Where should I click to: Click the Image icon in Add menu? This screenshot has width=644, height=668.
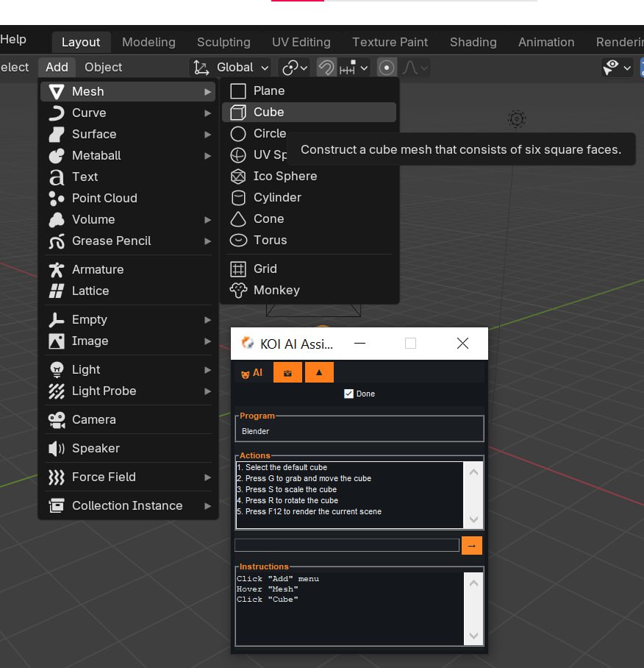click(x=56, y=341)
